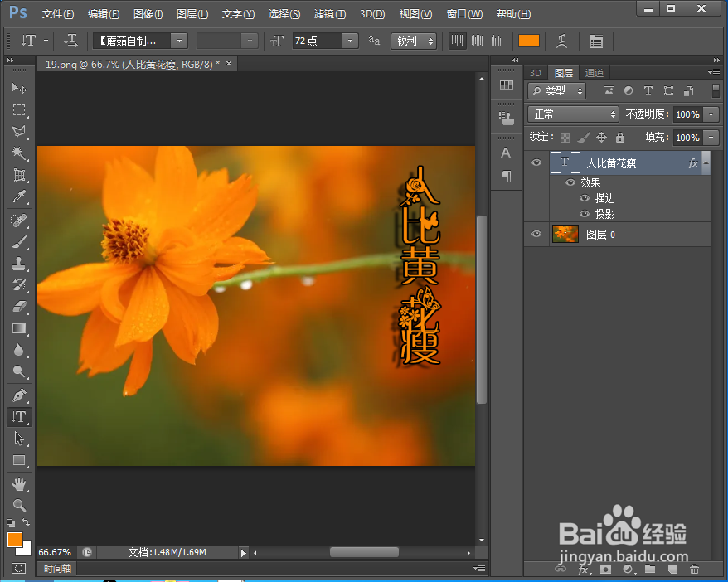Click the delete layer trash icon
728x582 pixels.
tap(695, 570)
